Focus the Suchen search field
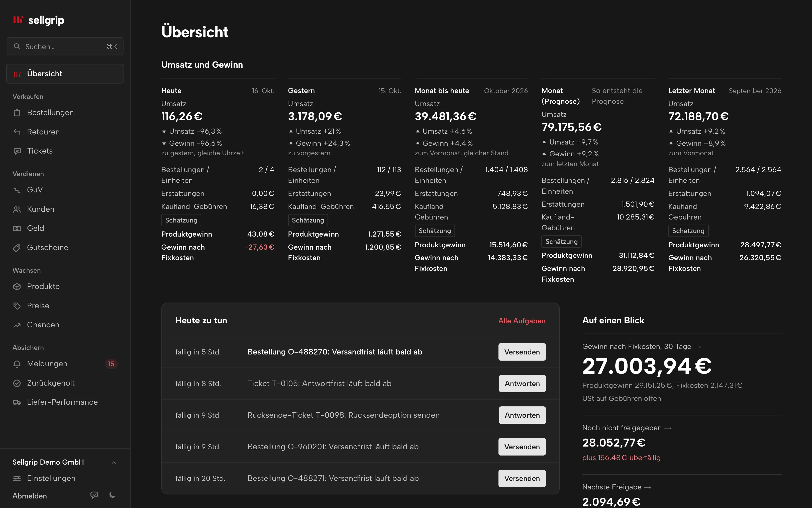 65,46
